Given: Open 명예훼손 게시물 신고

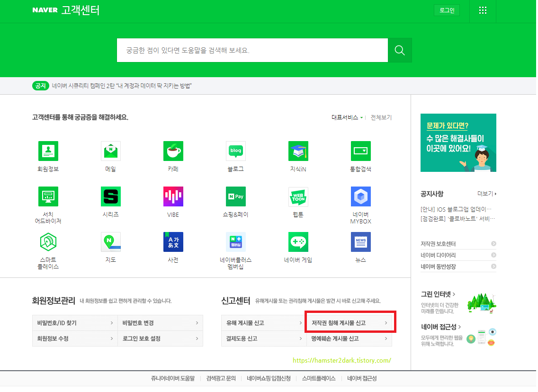Looking at the screenshot, I should coord(350,339).
